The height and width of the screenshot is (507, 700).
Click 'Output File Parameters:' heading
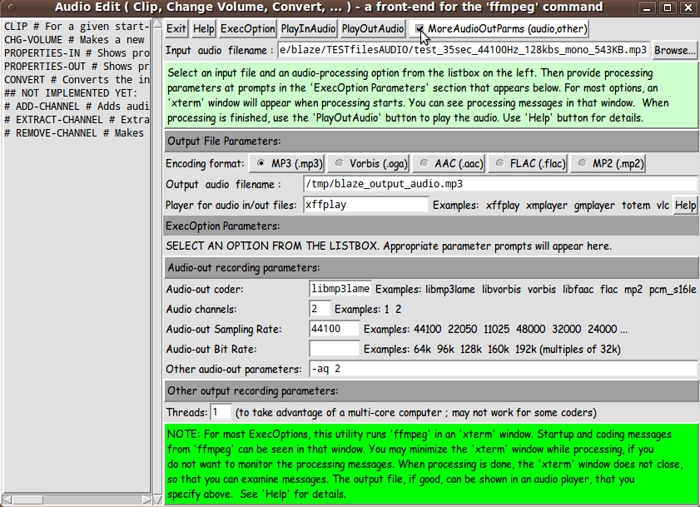coord(224,141)
